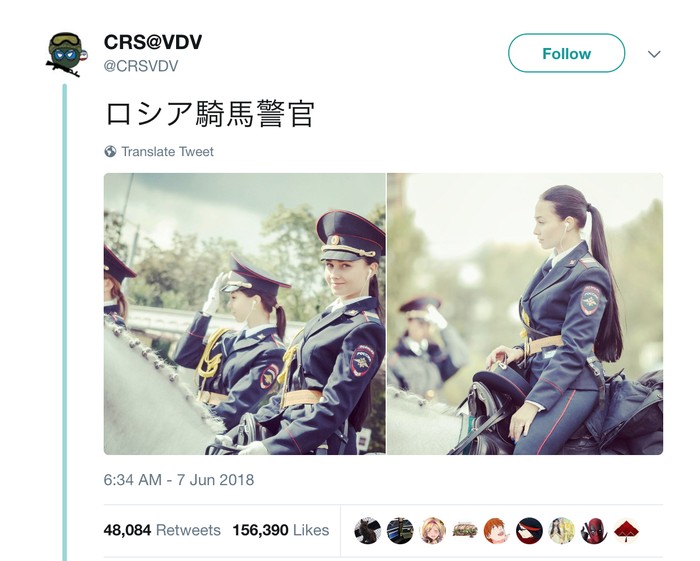Open the right photo of the officer on horseback
This screenshot has width=700, height=561.
coord(525,314)
